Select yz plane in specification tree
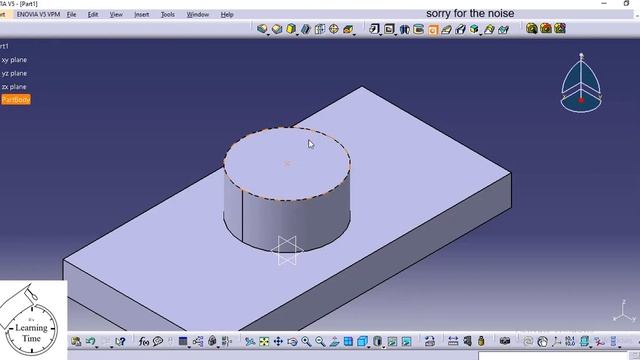Viewport: 640px width, 360px height. pos(14,73)
